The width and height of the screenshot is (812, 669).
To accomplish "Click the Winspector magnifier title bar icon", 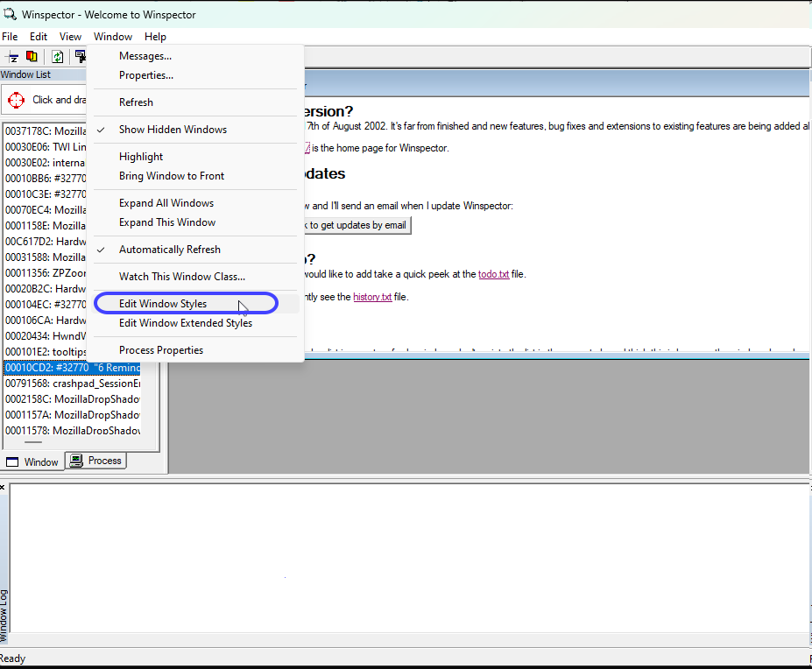I will coord(10,14).
